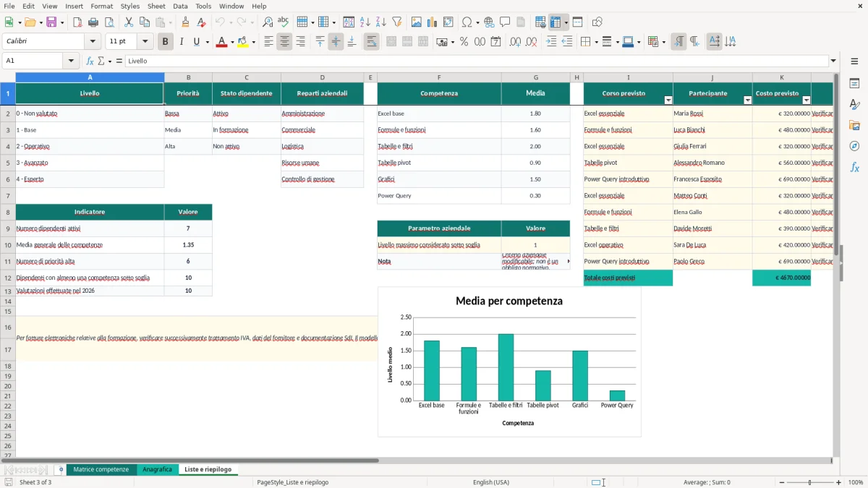Viewport: 868px width, 488px height.
Task: Apply the red Font Color swatch
Action: tap(221, 42)
